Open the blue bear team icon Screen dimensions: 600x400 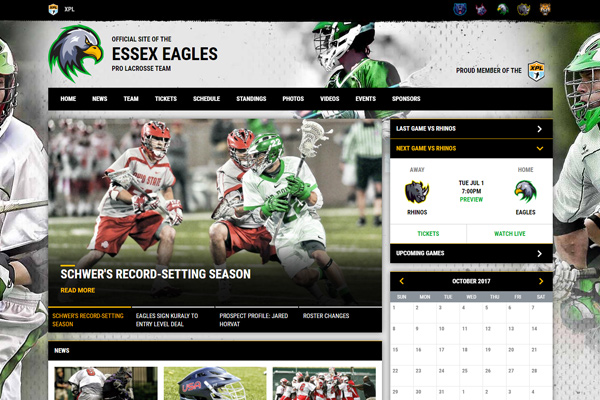pyautogui.click(x=459, y=9)
